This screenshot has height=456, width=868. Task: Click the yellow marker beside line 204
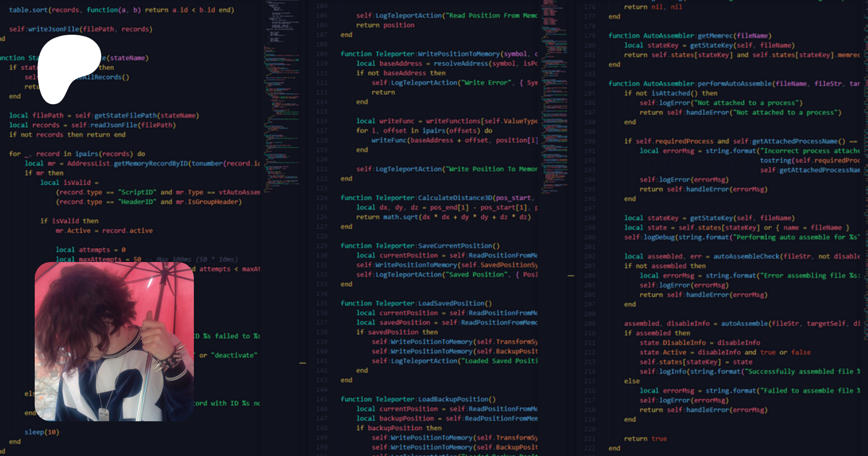pyautogui.click(x=571, y=276)
